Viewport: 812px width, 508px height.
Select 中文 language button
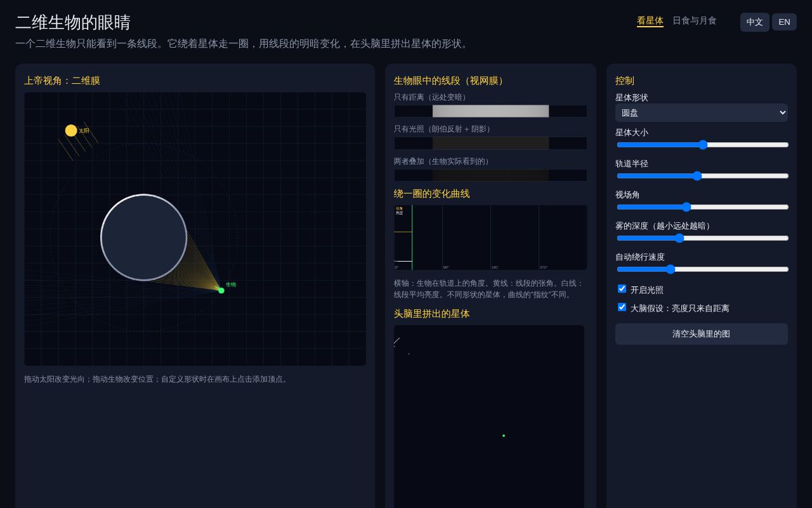pos(755,22)
